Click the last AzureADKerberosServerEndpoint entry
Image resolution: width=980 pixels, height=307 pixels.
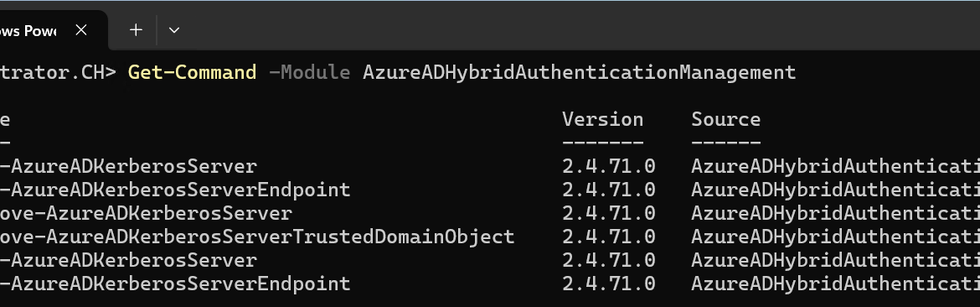pyautogui.click(x=176, y=284)
